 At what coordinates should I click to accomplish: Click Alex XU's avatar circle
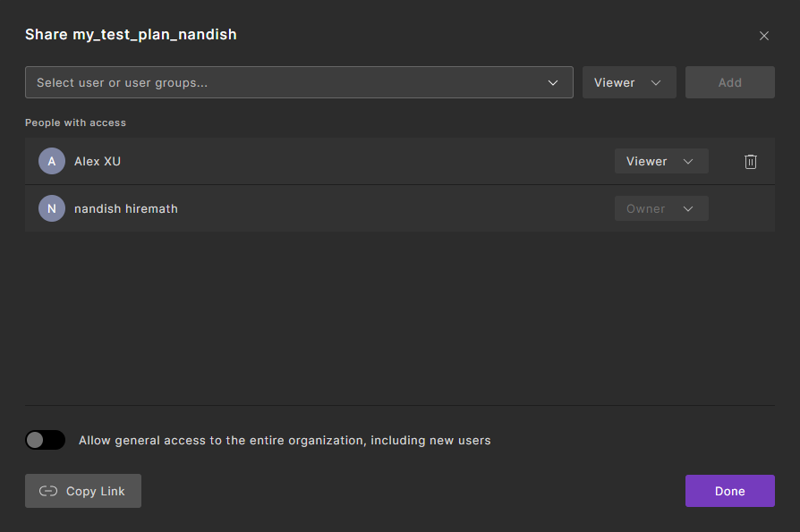pos(52,162)
